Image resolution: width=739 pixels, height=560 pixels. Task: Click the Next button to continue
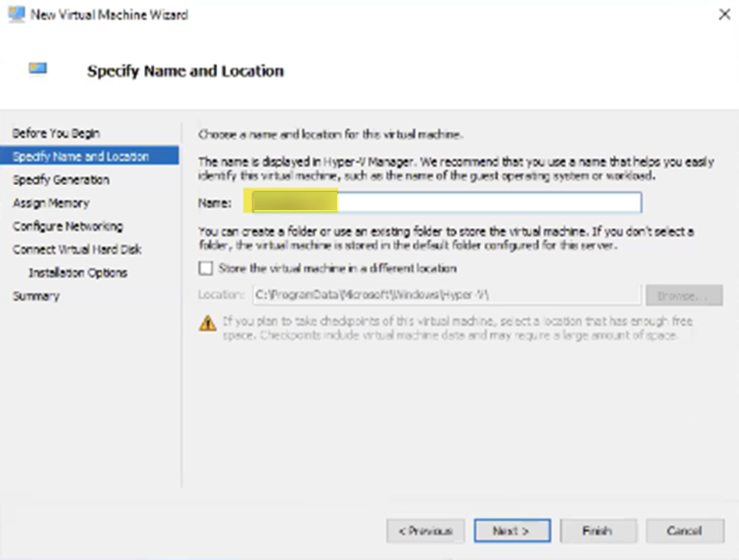[x=511, y=530]
